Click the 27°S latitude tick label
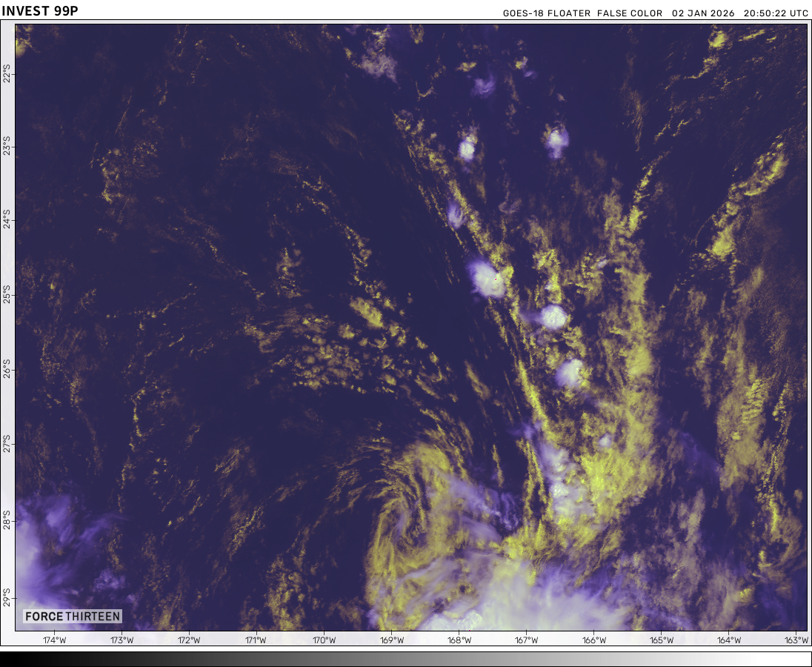Screen dimensions: 812x667 pos(7,445)
